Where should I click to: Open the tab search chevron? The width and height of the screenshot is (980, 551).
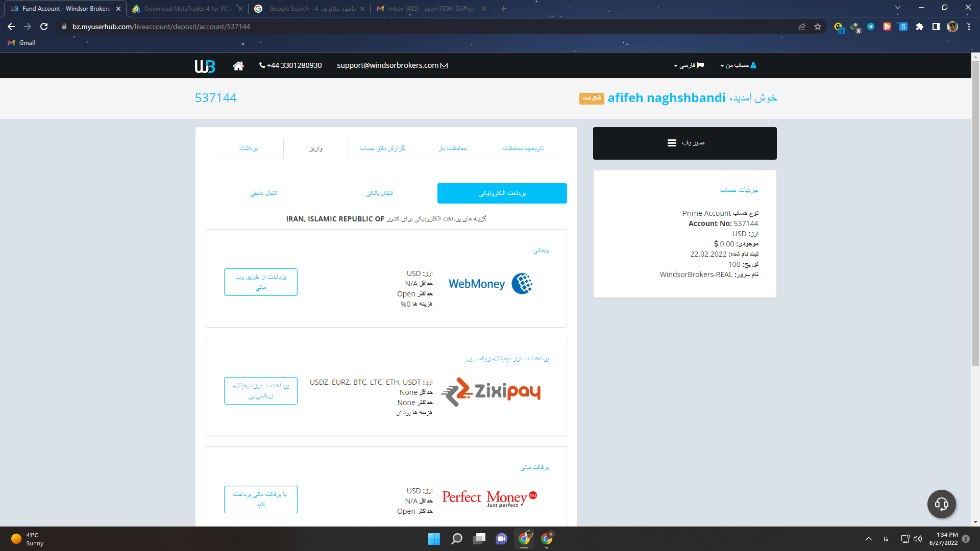pos(898,8)
